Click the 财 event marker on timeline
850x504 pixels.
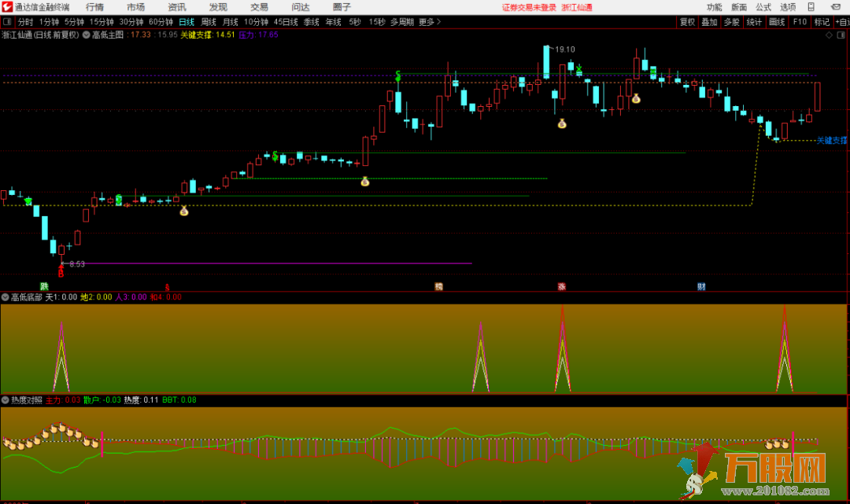tap(700, 286)
